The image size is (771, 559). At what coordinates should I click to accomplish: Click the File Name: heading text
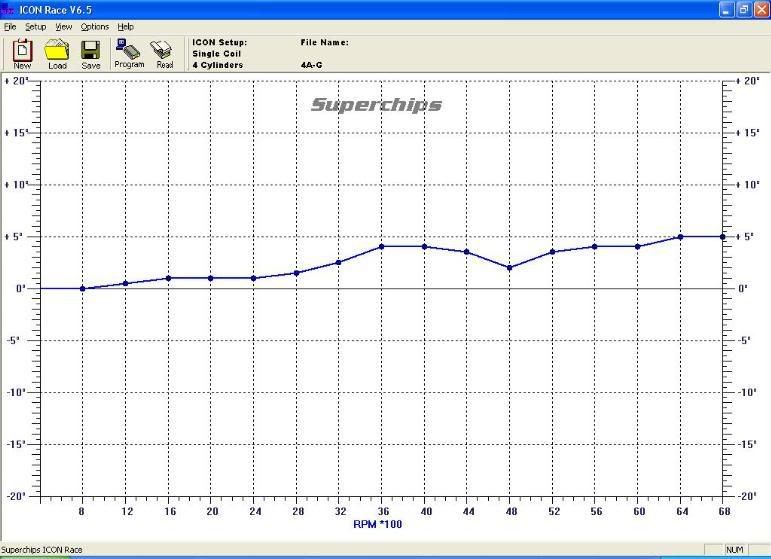tap(325, 42)
